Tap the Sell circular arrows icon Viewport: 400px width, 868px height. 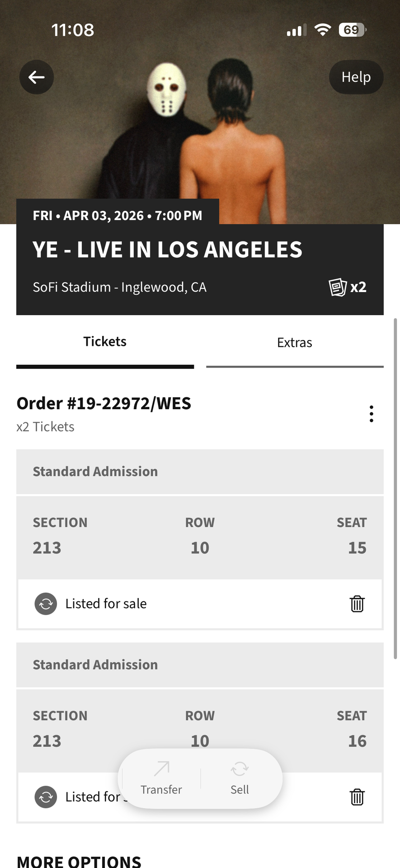(240, 769)
